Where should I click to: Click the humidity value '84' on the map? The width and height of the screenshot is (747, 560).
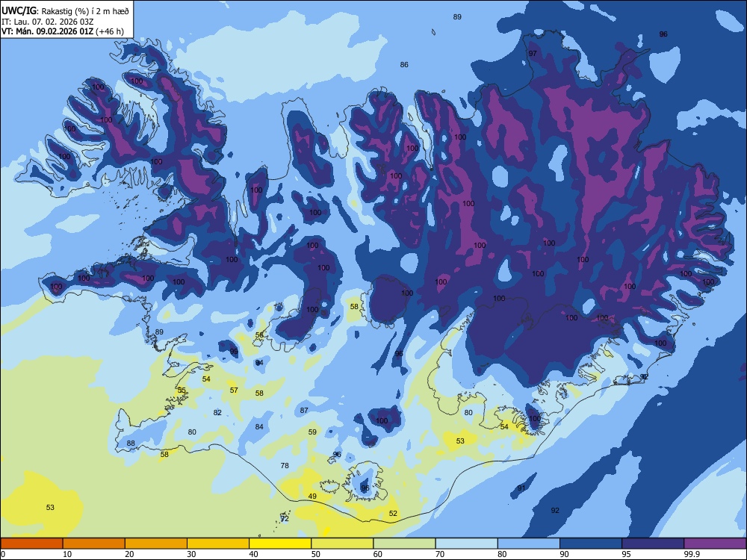point(259,426)
